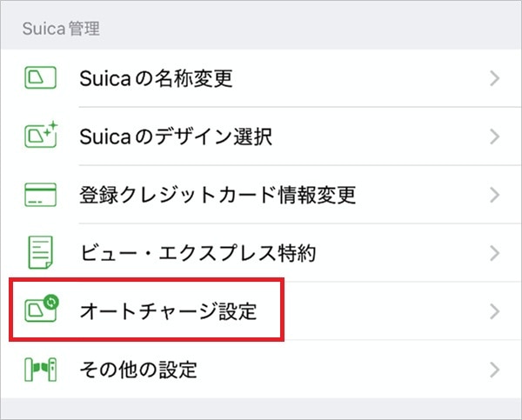Click the empty area right of オートチャージ設定 label
Screen dimensions: 522x420
(x=383, y=310)
